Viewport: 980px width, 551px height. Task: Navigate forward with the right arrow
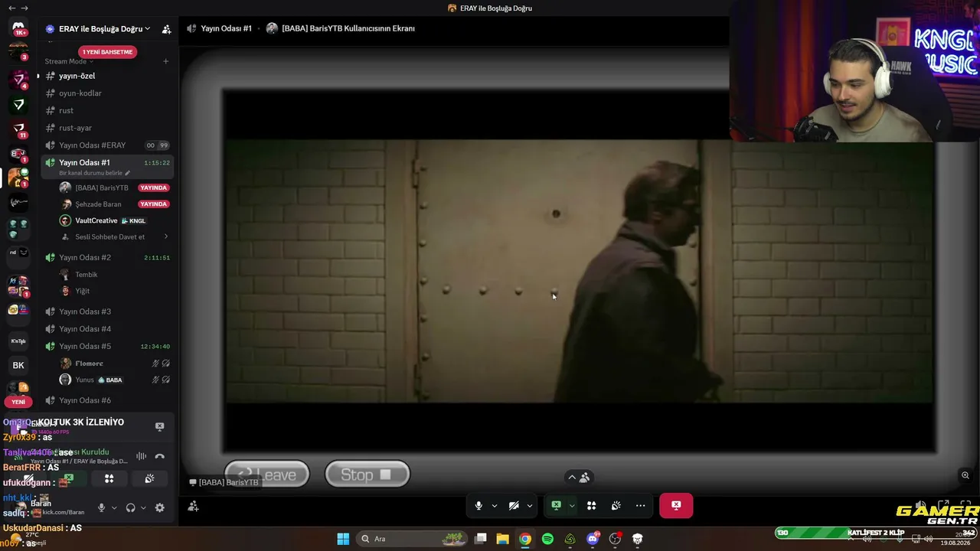click(x=24, y=8)
